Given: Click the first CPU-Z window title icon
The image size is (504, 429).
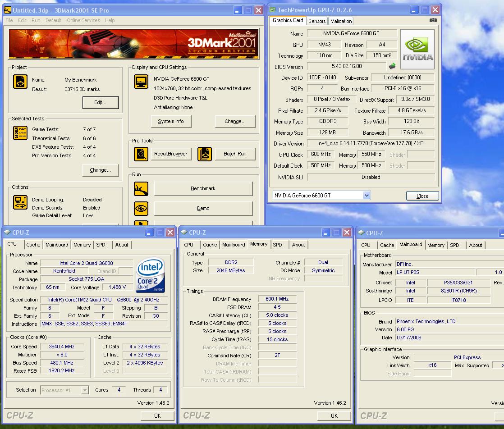Looking at the screenshot, I should click(7, 232).
